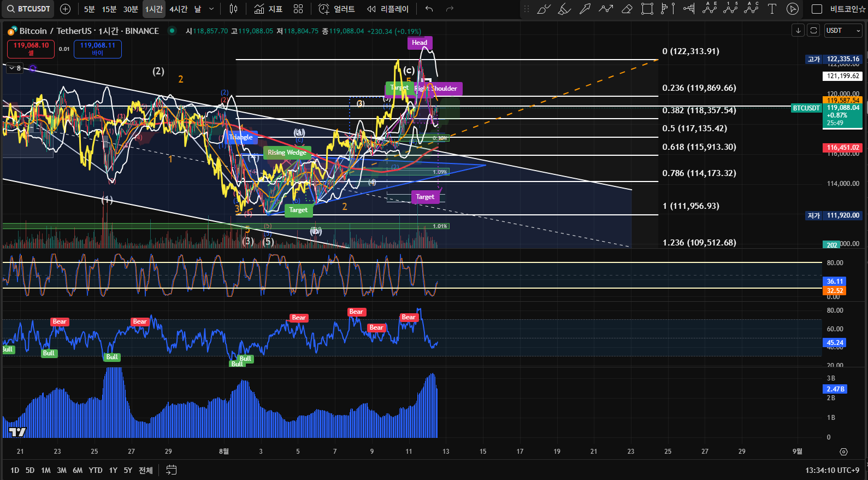
Task: Toggle the auto-fit scale button near USDT
Action: click(x=813, y=31)
